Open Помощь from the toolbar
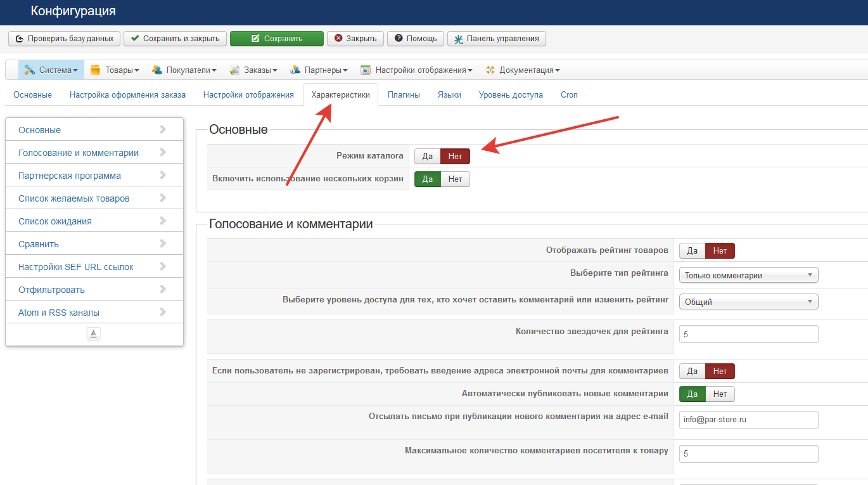The height and width of the screenshot is (485, 868). tap(416, 39)
